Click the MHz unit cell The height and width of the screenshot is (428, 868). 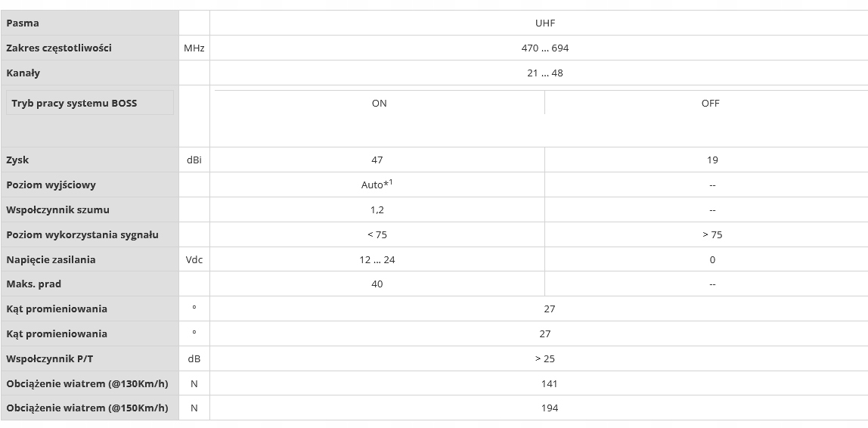194,48
